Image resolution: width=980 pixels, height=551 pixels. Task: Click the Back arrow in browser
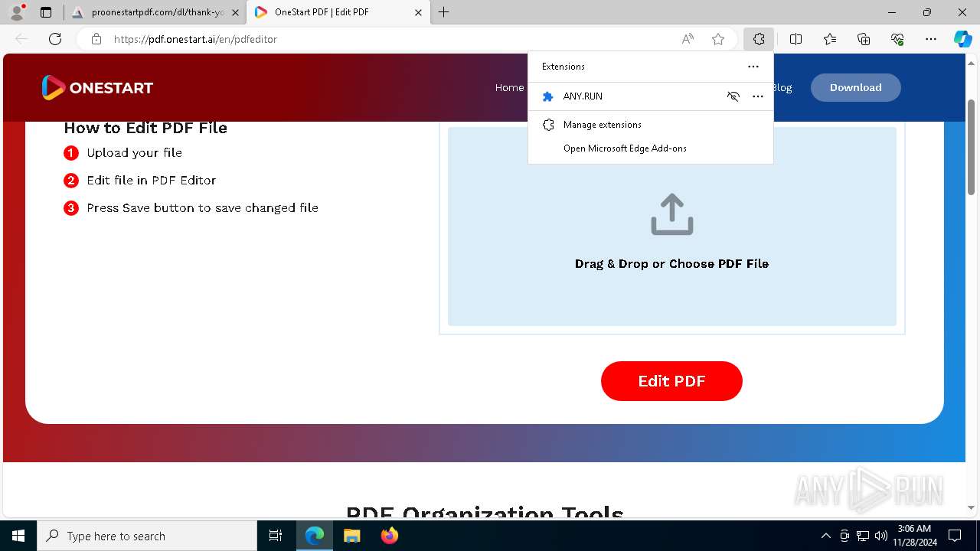21,39
